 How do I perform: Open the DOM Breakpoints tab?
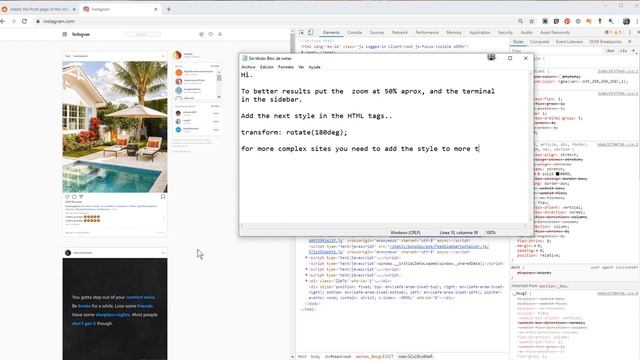pyautogui.click(x=605, y=42)
